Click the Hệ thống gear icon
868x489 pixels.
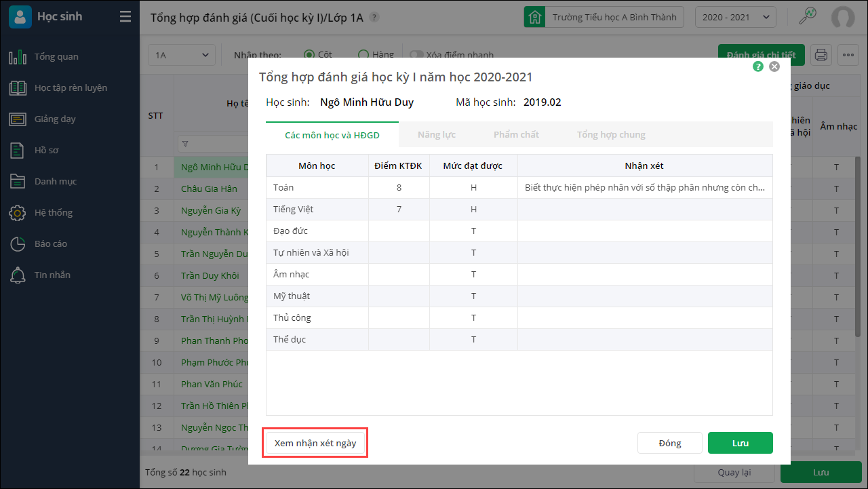point(18,213)
